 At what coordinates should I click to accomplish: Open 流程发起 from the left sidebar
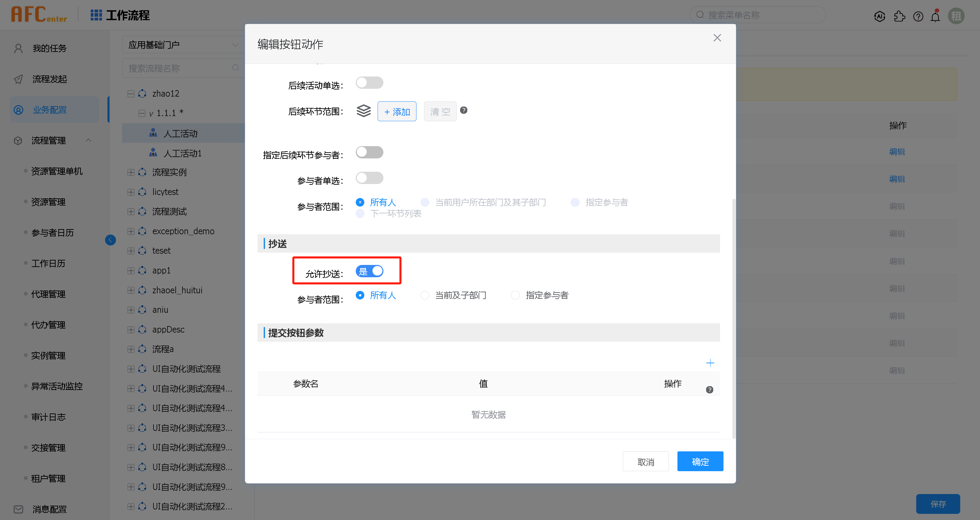(x=49, y=79)
